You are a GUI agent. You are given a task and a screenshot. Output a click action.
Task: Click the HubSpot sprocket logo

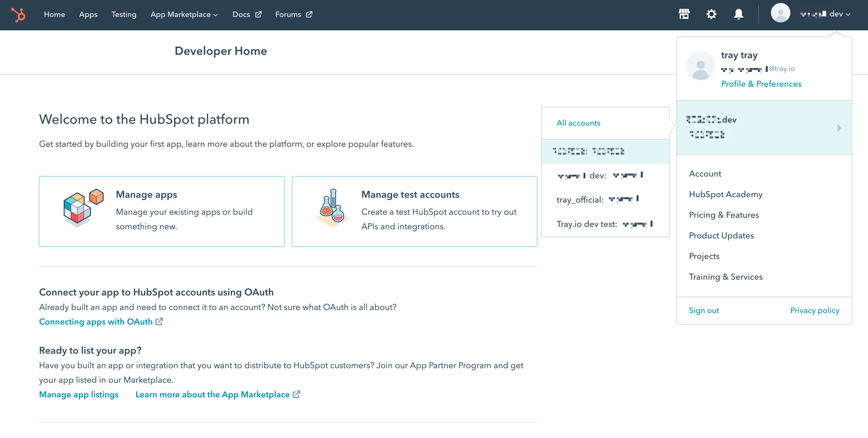coord(19,15)
